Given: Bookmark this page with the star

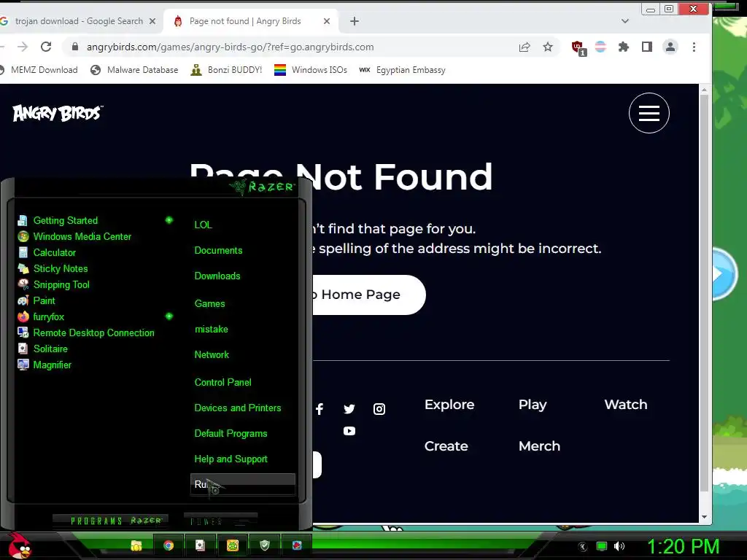Looking at the screenshot, I should point(548,47).
